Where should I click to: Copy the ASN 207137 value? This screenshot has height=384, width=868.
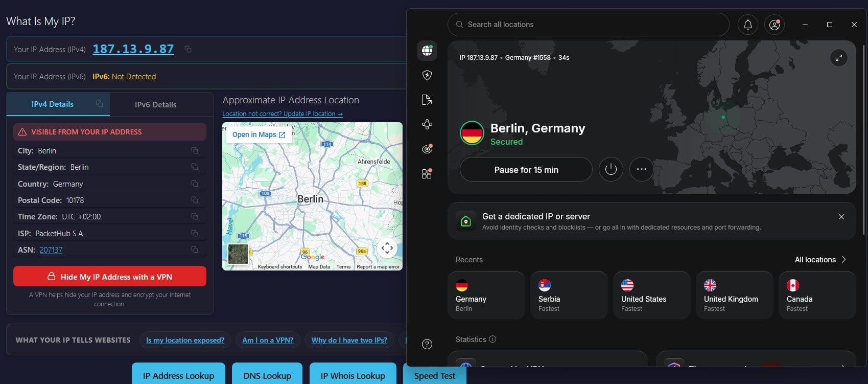click(195, 250)
